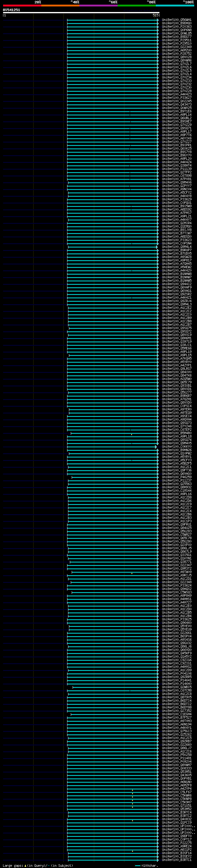Screen dimensions: 197x868
Task: Click the label UniRef100_Q40832
Action: point(177,819)
